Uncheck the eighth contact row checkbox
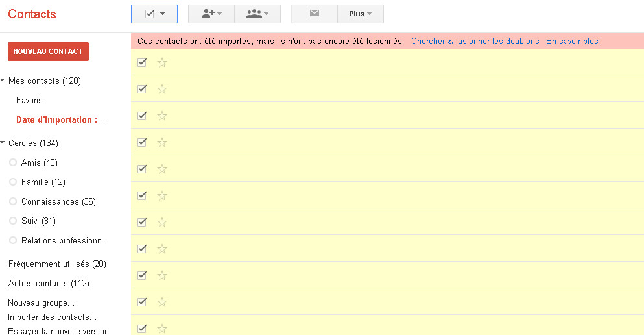This screenshot has height=335, width=644. point(142,249)
